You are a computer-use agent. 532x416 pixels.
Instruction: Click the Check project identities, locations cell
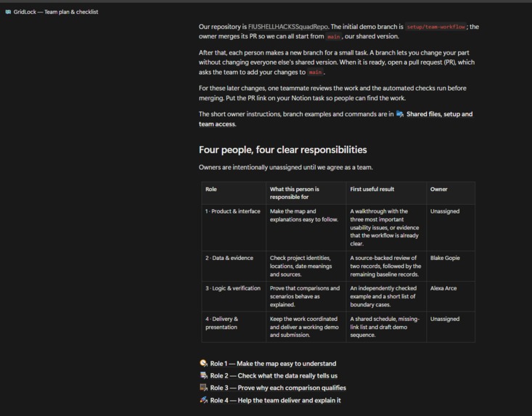tap(306, 266)
